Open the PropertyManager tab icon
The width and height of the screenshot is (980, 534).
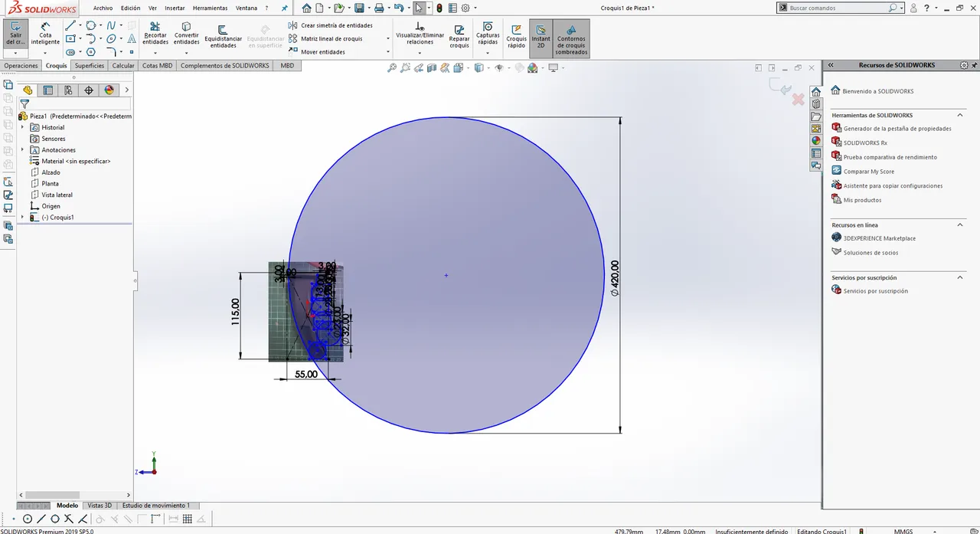pyautogui.click(x=48, y=90)
